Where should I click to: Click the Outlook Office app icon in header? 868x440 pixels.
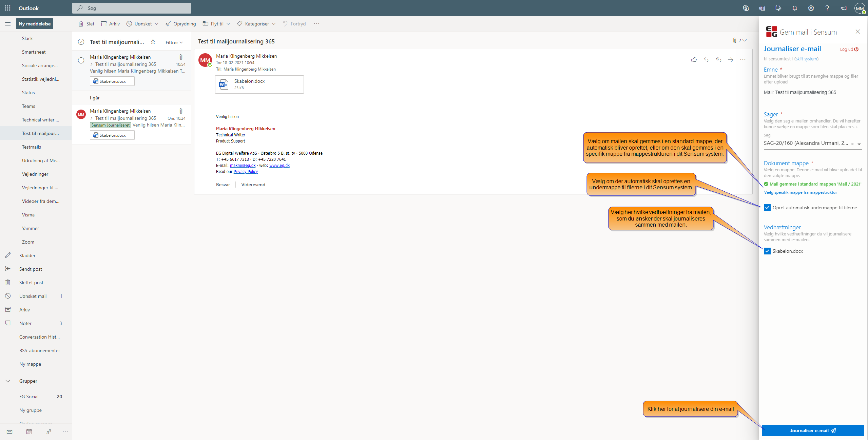[762, 8]
